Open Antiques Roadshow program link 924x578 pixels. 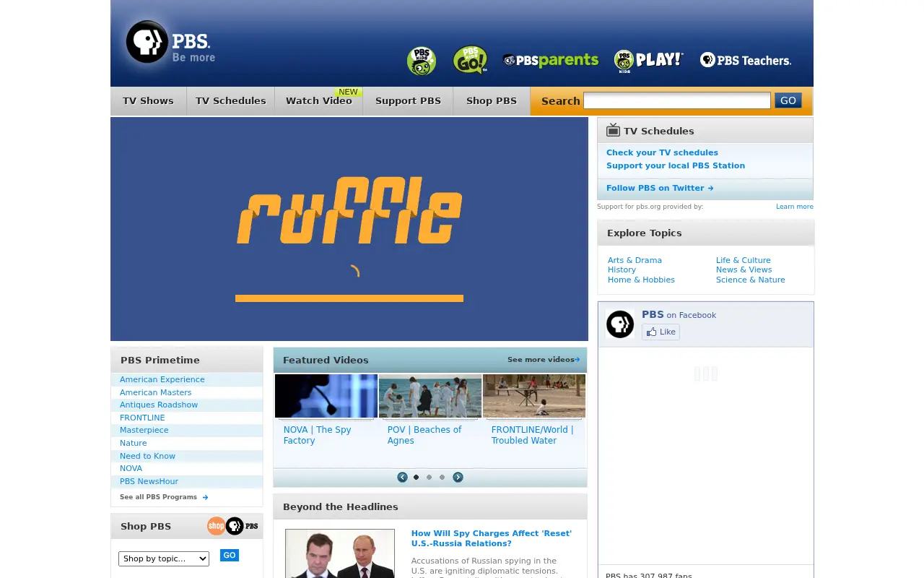159,405
